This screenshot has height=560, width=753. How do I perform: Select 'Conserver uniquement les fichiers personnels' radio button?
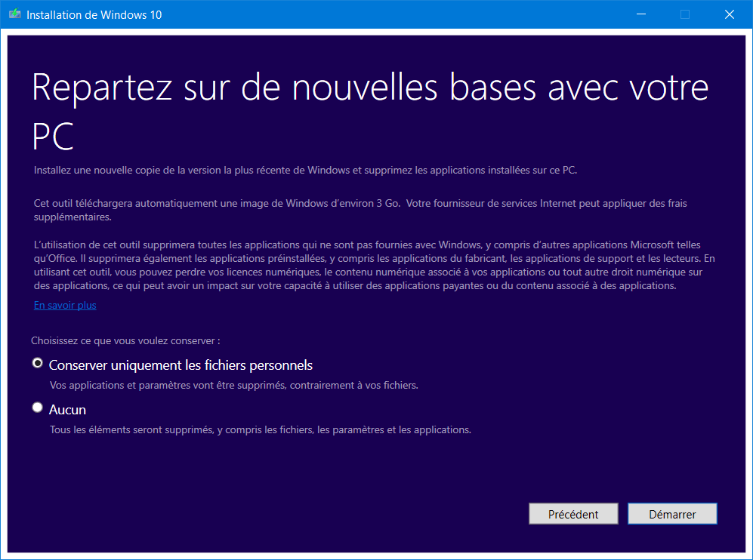pyautogui.click(x=38, y=363)
